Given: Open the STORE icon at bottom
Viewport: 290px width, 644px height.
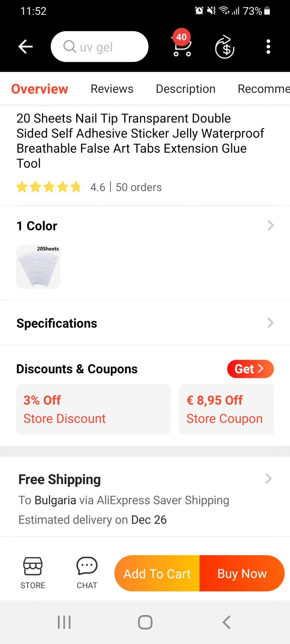Looking at the screenshot, I should click(x=33, y=573).
